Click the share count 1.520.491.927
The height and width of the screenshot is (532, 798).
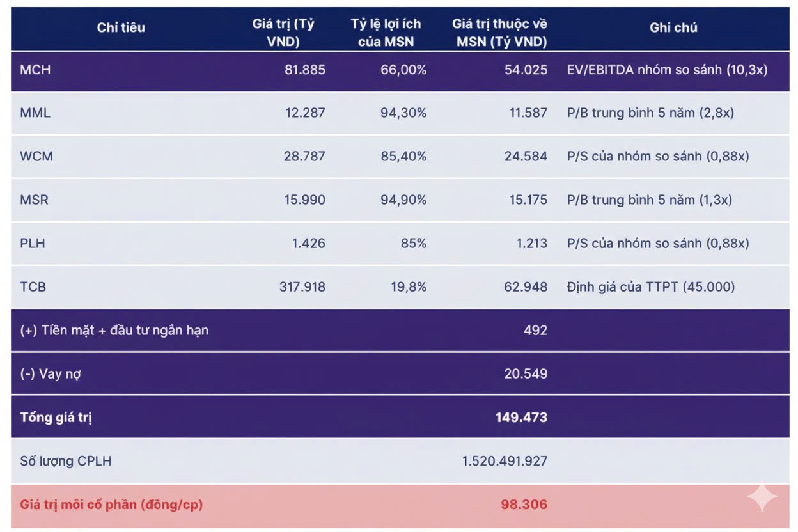tap(505, 461)
